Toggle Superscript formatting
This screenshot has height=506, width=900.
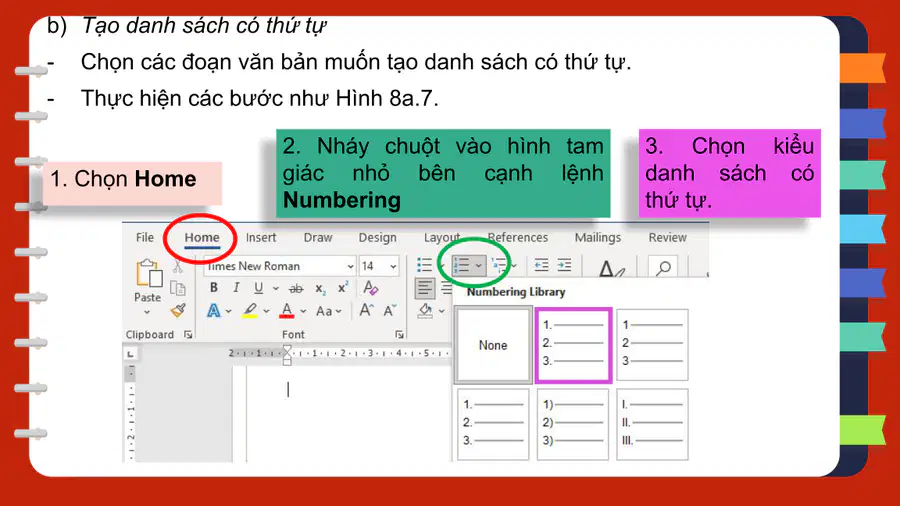coord(343,287)
